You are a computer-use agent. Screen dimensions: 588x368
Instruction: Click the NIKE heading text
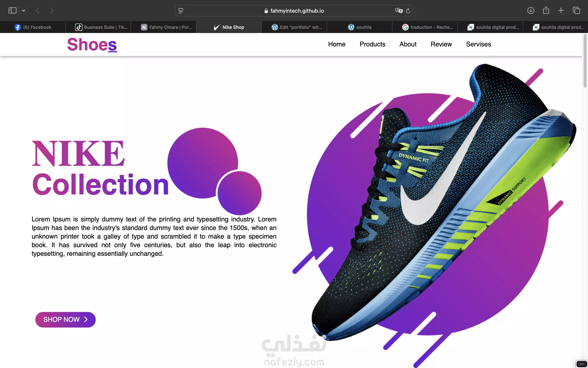tap(78, 153)
